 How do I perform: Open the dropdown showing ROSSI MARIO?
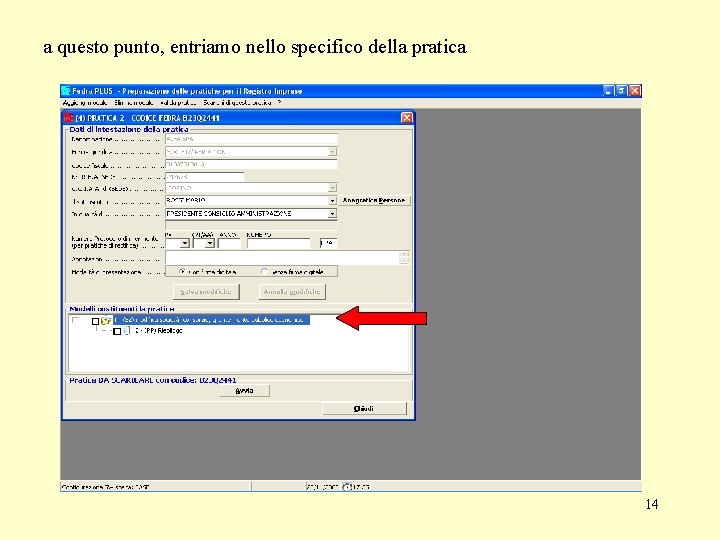(x=332, y=201)
